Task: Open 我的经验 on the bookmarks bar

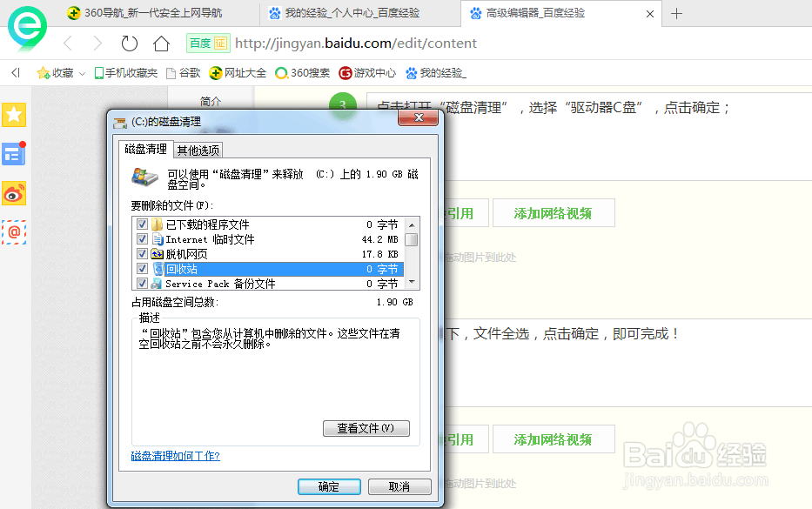Action: 434,73
